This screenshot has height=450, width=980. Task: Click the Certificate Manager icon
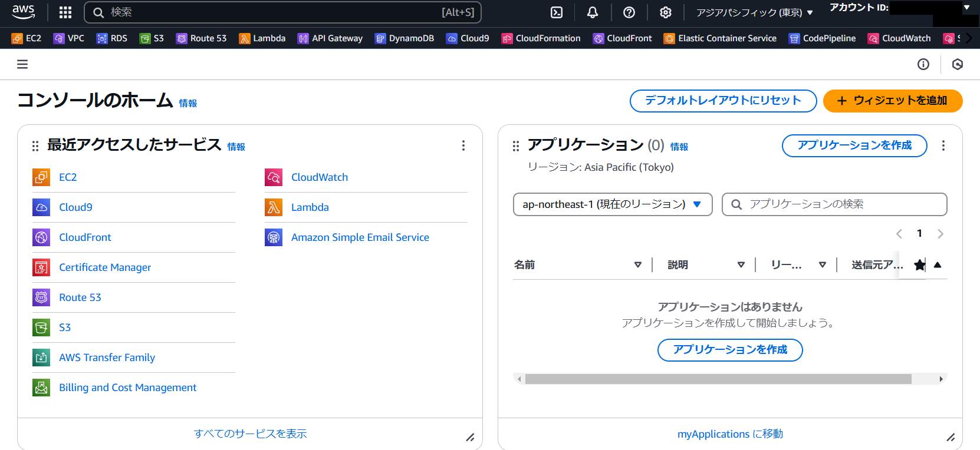click(x=41, y=267)
